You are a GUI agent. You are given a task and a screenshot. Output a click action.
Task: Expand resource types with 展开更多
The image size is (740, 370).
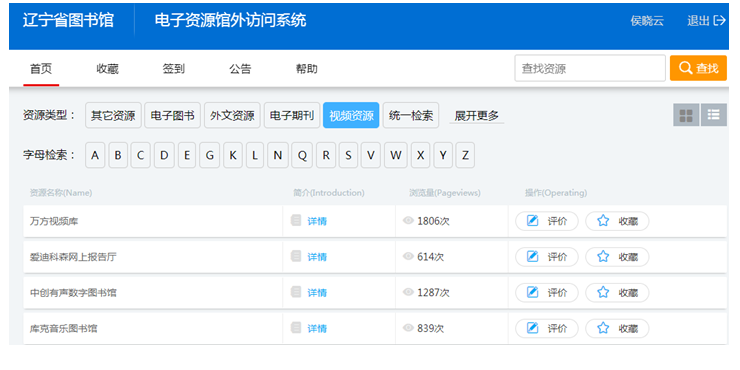pos(477,116)
